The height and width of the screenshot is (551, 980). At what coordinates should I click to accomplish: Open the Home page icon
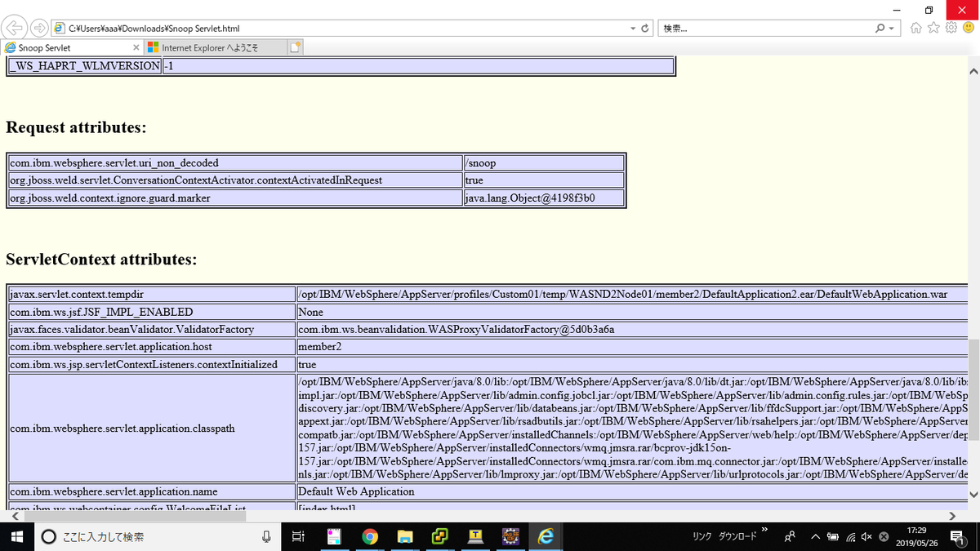click(916, 28)
